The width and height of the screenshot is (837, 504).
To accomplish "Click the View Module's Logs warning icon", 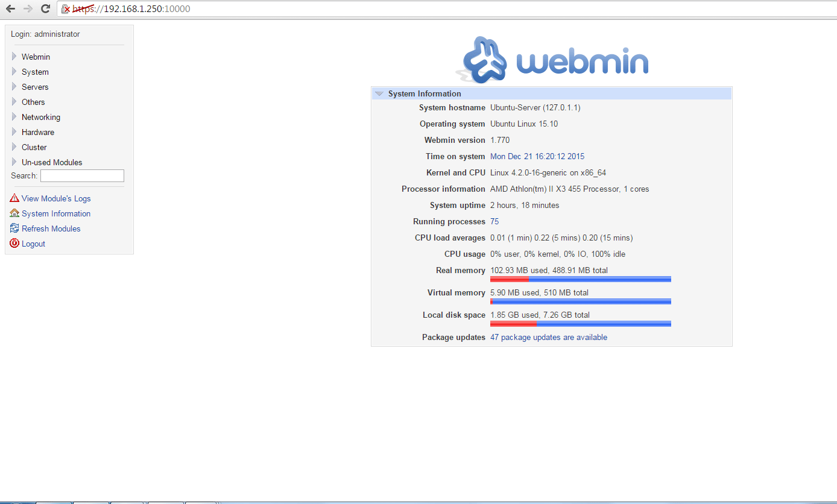I will pyautogui.click(x=14, y=198).
